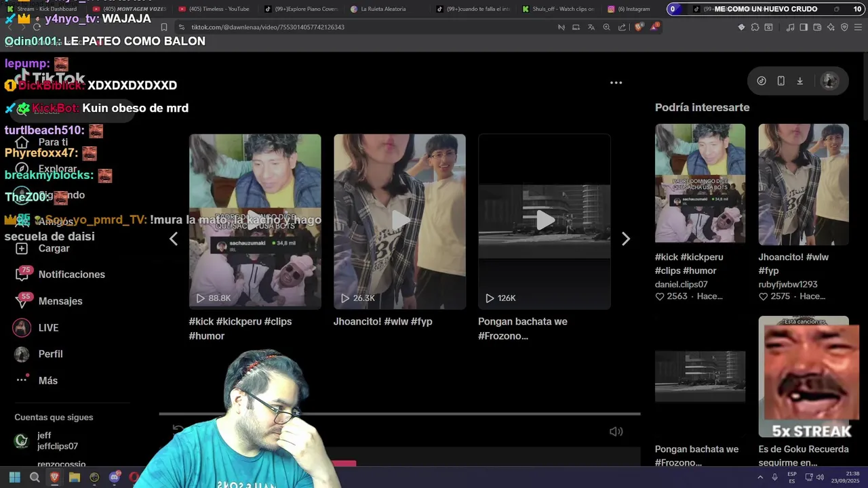Screen dimensions: 868x488
Task: Mute the video with the speaker icon
Action: (x=616, y=432)
